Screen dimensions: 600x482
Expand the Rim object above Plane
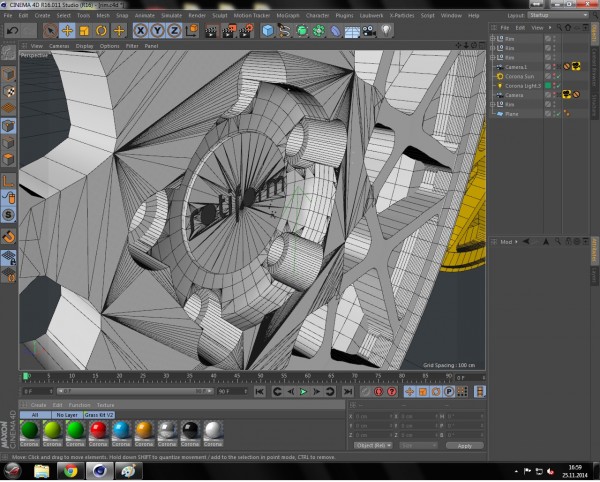(492, 104)
